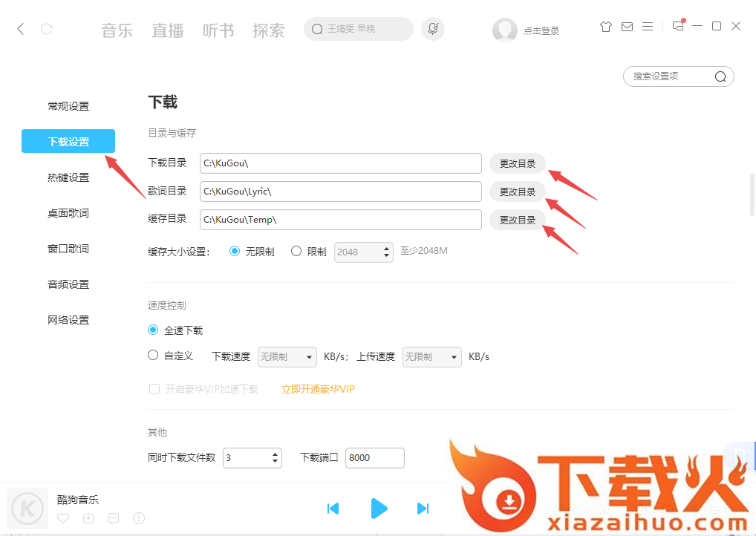Open the message envelope icon
The image size is (756, 536).
pos(627,26)
